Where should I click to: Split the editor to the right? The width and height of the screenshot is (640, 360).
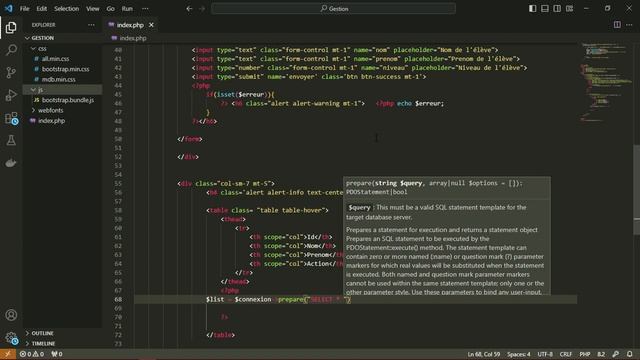tap(617, 25)
